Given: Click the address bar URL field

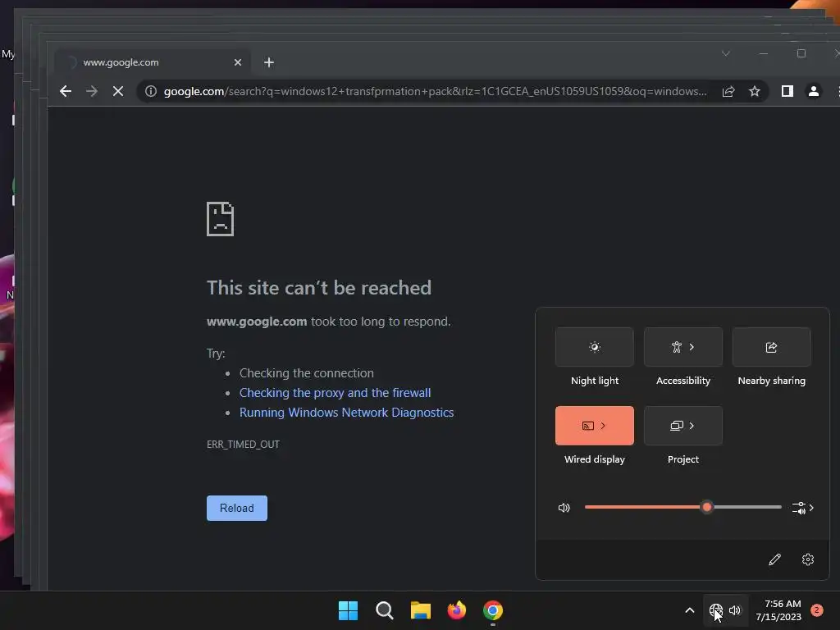Looking at the screenshot, I should coord(435,92).
